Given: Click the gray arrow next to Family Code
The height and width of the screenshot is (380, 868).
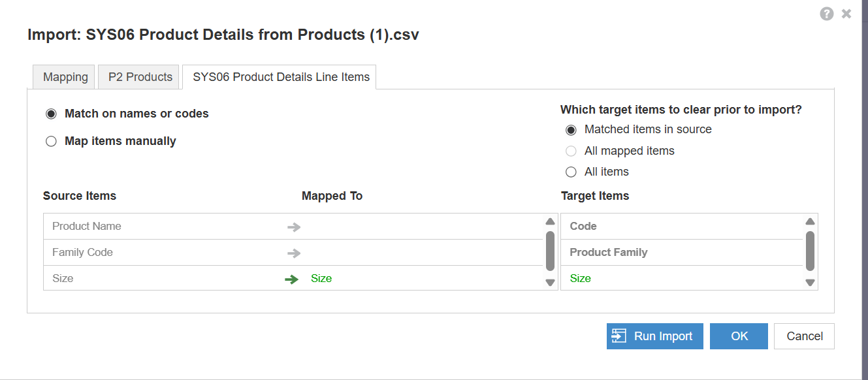Looking at the screenshot, I should click(x=294, y=253).
